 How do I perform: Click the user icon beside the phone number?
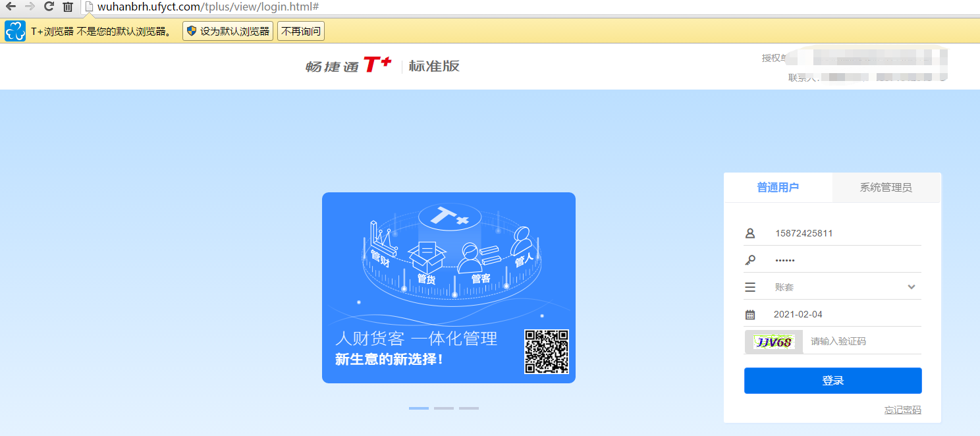(x=750, y=233)
